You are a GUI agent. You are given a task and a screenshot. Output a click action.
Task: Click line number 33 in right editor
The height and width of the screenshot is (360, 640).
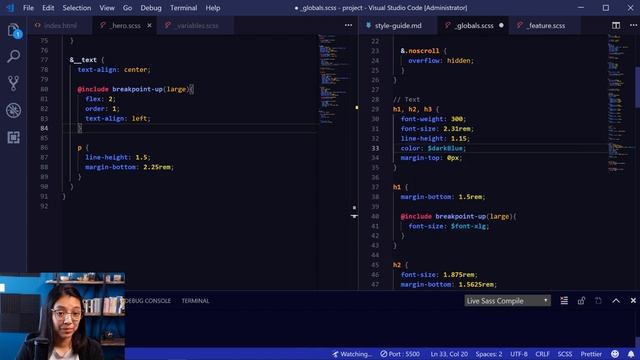click(x=375, y=148)
